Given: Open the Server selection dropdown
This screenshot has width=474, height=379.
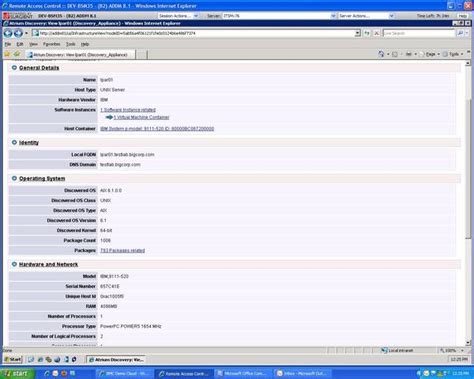Looking at the screenshot, I should 279,16.
